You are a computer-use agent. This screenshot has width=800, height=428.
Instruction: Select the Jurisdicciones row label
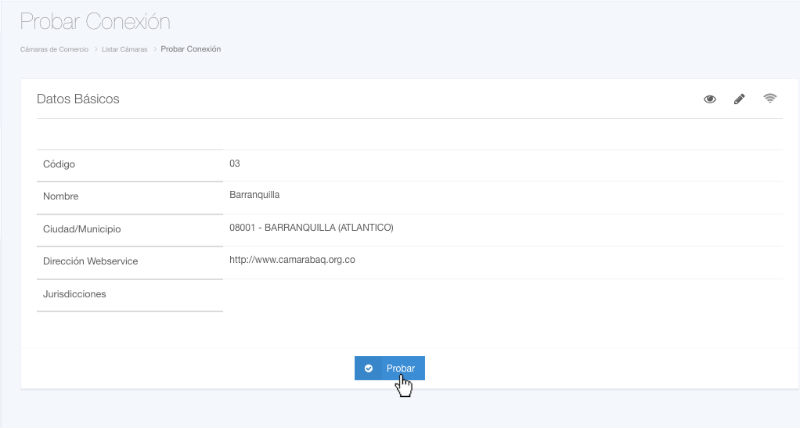pos(74,295)
